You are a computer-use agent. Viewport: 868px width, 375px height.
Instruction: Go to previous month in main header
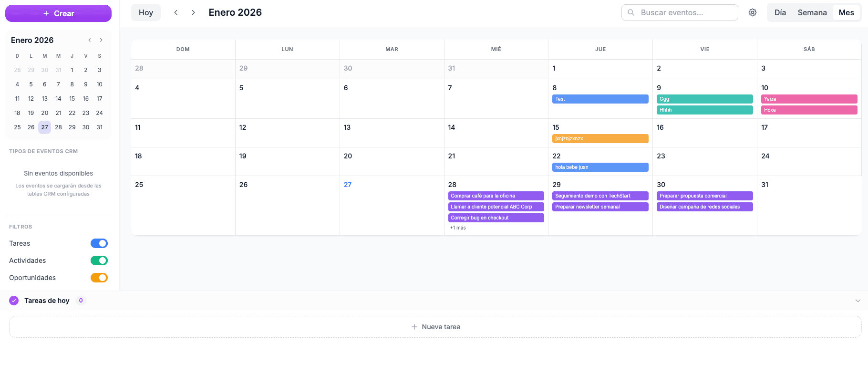click(x=176, y=12)
